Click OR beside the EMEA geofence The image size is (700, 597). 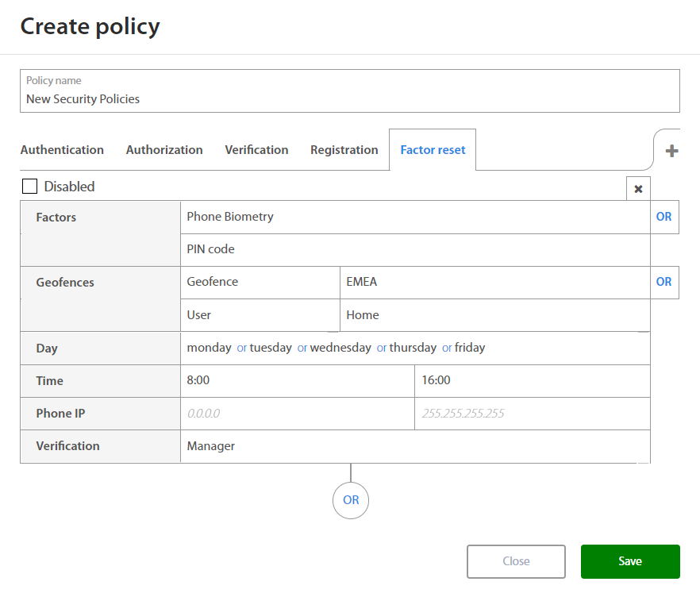[x=663, y=282]
